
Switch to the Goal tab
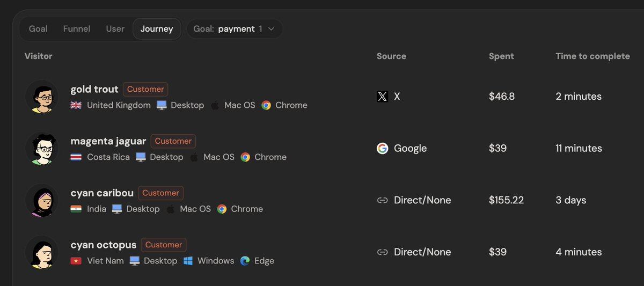click(x=38, y=28)
